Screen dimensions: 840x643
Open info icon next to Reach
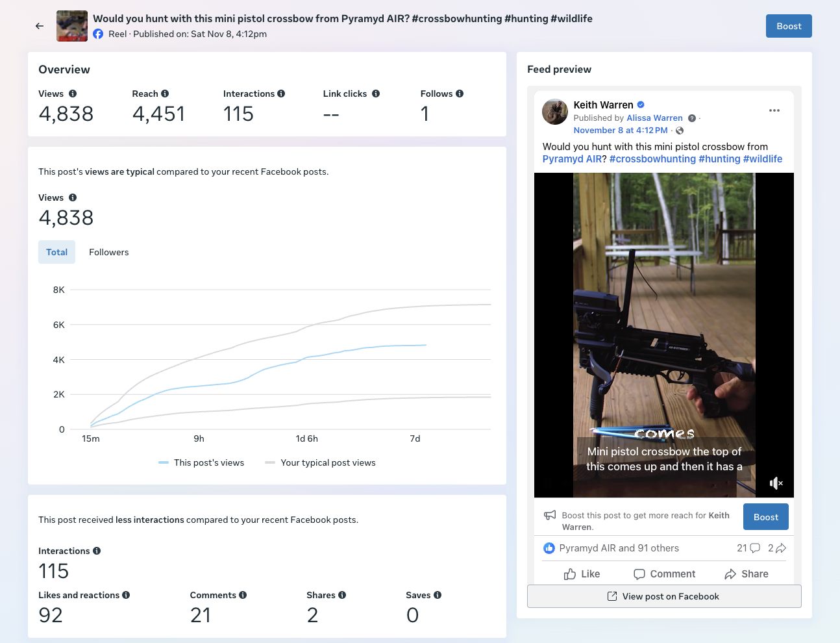(165, 94)
